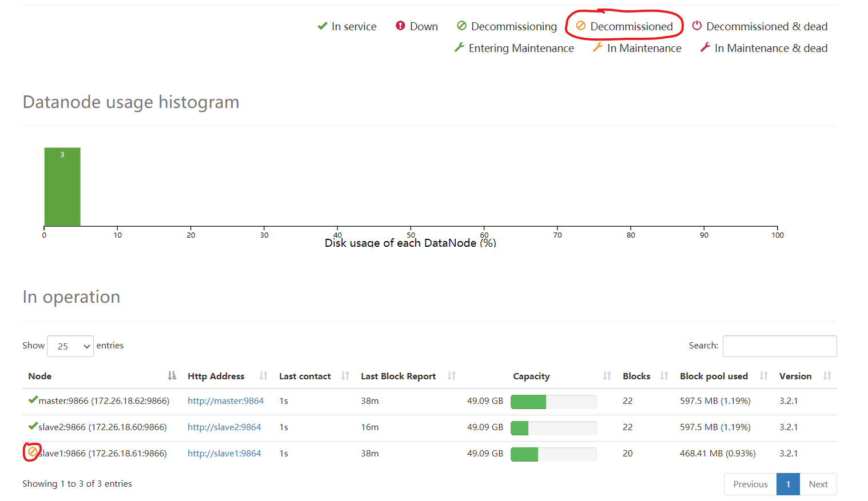868x501 pixels.
Task: Click the Next pagination button
Action: click(x=818, y=484)
